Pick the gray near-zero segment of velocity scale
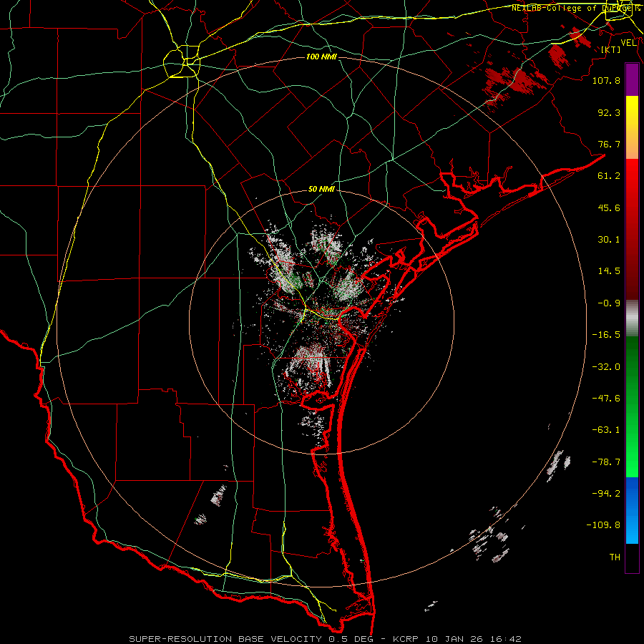644x644 pixels. (x=632, y=318)
